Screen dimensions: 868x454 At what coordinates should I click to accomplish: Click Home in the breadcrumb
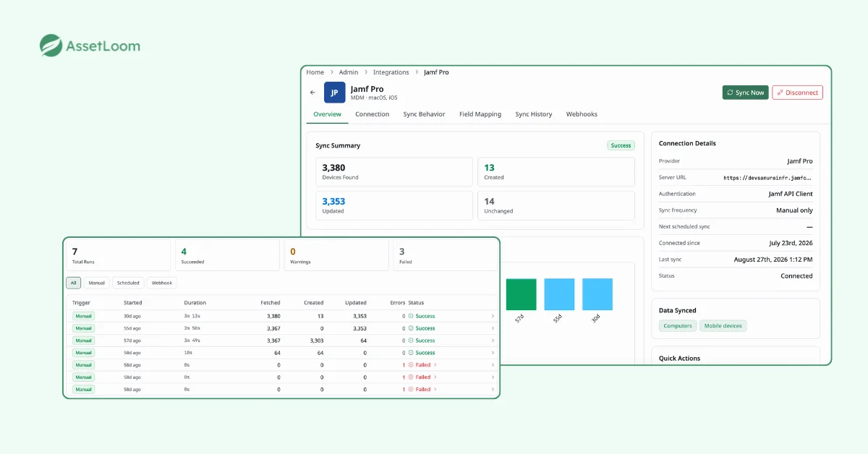[315, 72]
